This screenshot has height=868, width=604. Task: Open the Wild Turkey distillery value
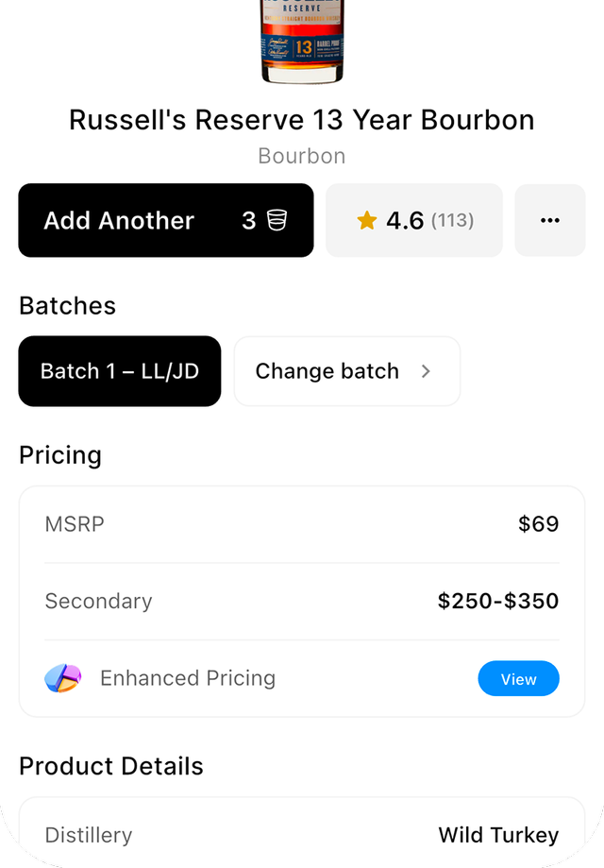[498, 835]
